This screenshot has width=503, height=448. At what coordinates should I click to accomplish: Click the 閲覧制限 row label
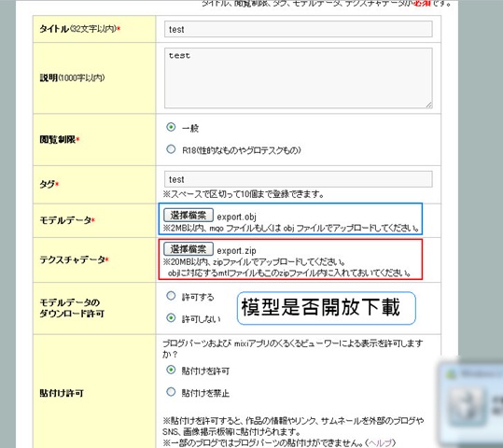click(x=60, y=140)
